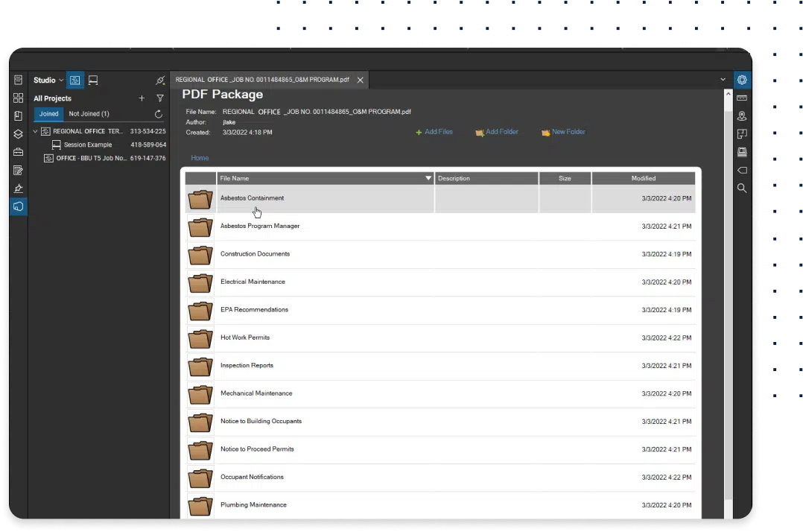Open the document tabs overflow chevron

pyautogui.click(x=723, y=80)
